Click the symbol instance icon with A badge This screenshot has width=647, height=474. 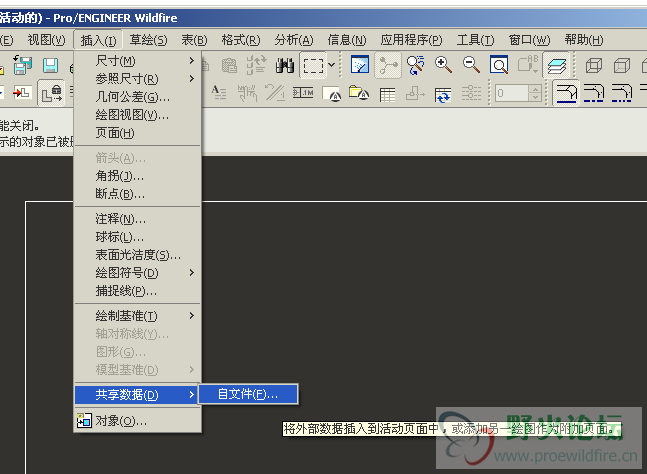pyautogui.click(x=331, y=94)
